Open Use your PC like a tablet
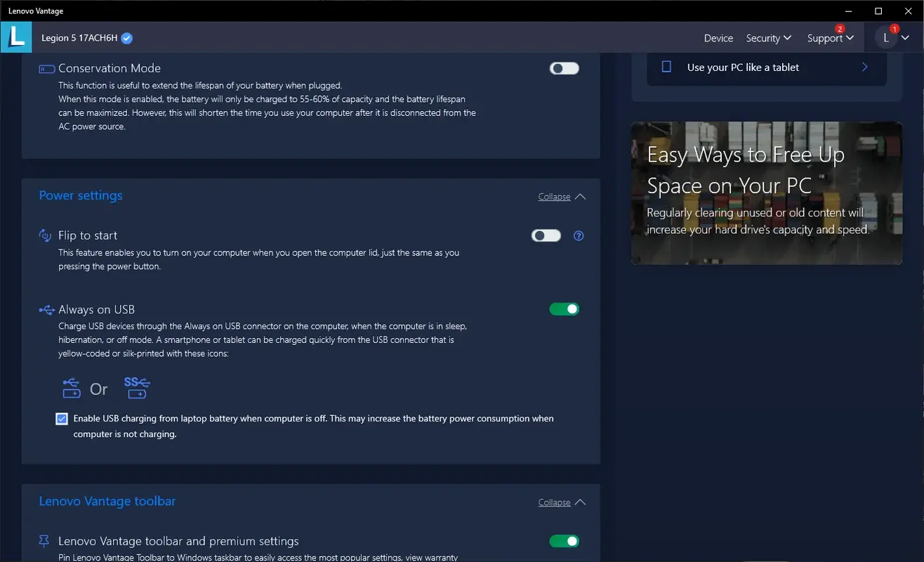Screen dimensions: 924x562 [x=765, y=67]
